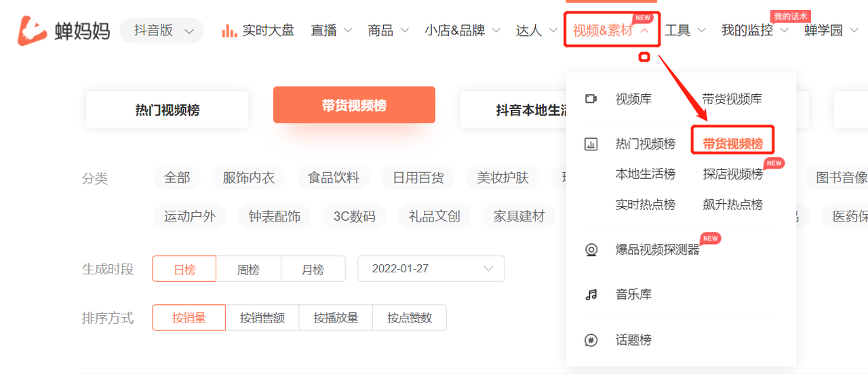Click the detector icon beside 爆品视频探测器
Viewport: 868px width, 374px height.
pyautogui.click(x=591, y=250)
